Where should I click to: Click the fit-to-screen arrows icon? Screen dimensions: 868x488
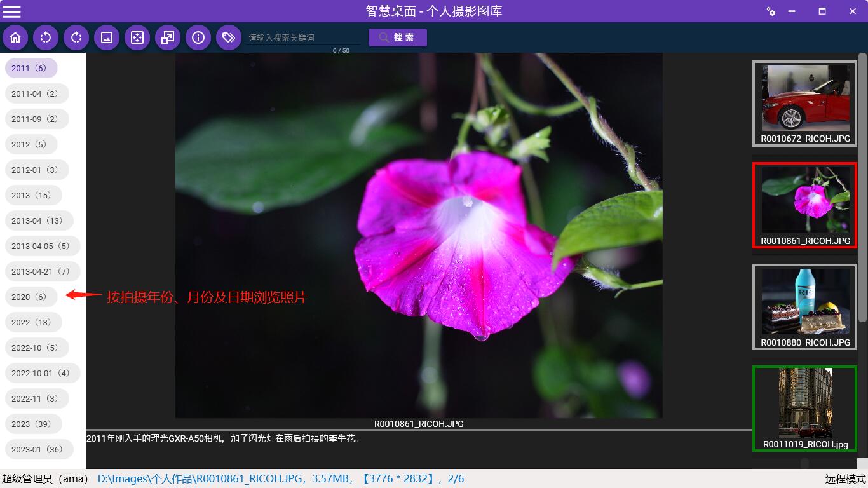tap(137, 37)
